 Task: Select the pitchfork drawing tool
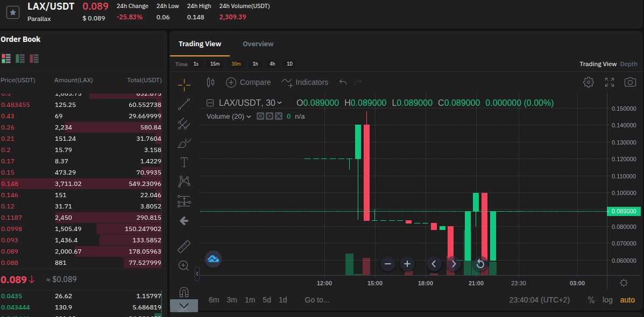[184, 124]
